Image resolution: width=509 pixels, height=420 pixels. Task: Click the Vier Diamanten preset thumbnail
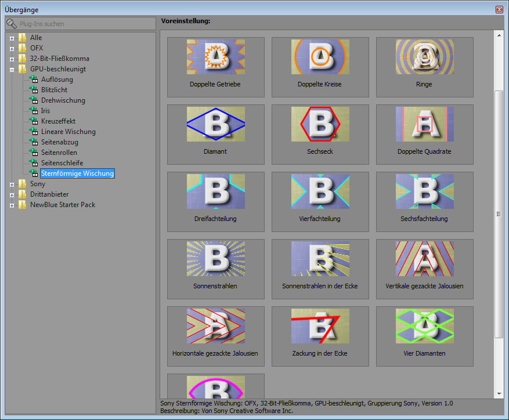[424, 326]
